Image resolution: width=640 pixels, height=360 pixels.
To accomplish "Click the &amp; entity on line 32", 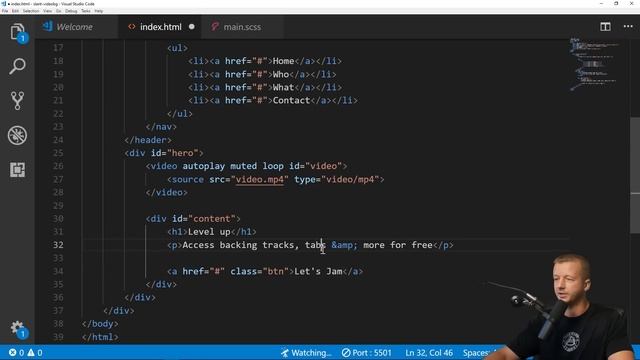I will [x=344, y=245].
